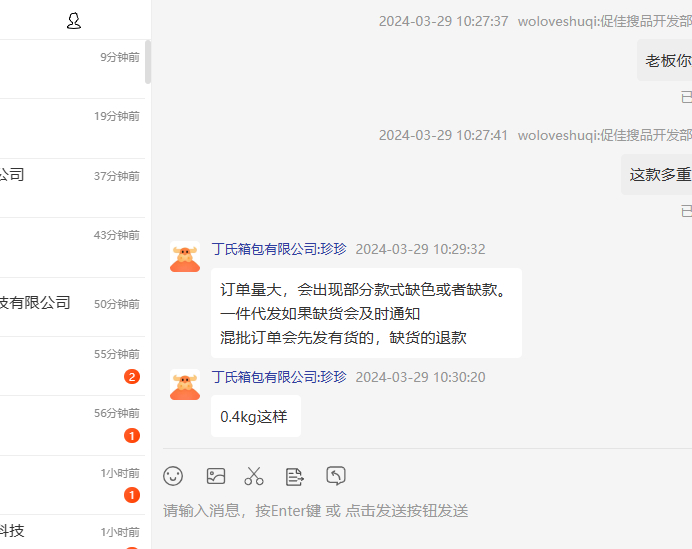Select conversation from 37分钟前
Image resolution: width=692 pixels, height=549 pixels.
pyautogui.click(x=72, y=188)
